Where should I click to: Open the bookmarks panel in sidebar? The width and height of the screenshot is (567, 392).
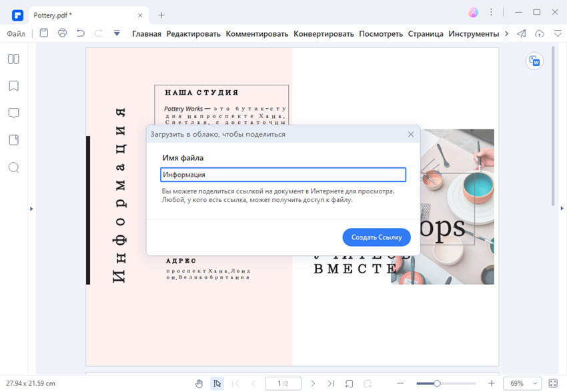14,86
